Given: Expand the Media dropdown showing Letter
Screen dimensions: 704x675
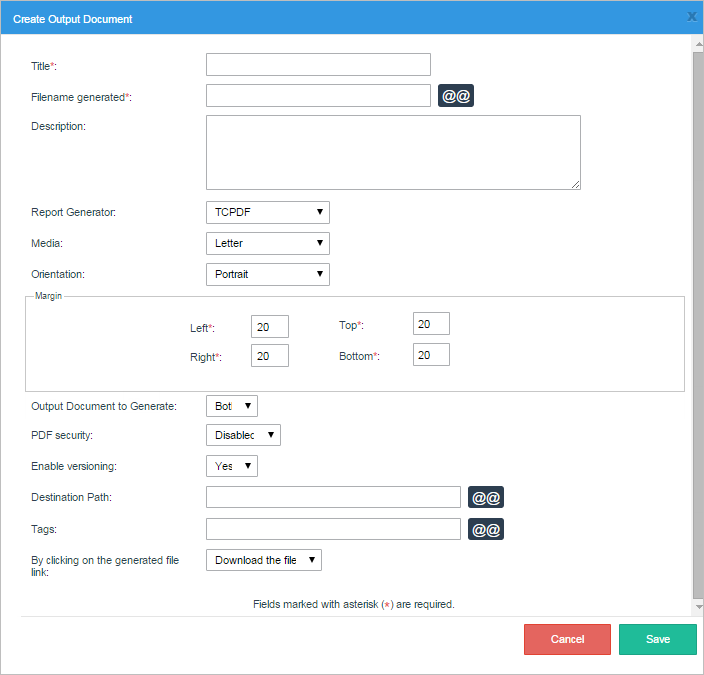Looking at the screenshot, I should pos(267,243).
